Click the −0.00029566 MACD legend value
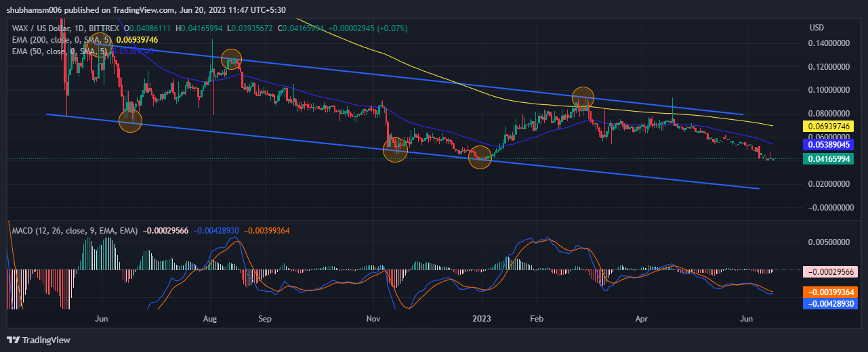This screenshot has height=352, width=868. pyautogui.click(x=166, y=231)
